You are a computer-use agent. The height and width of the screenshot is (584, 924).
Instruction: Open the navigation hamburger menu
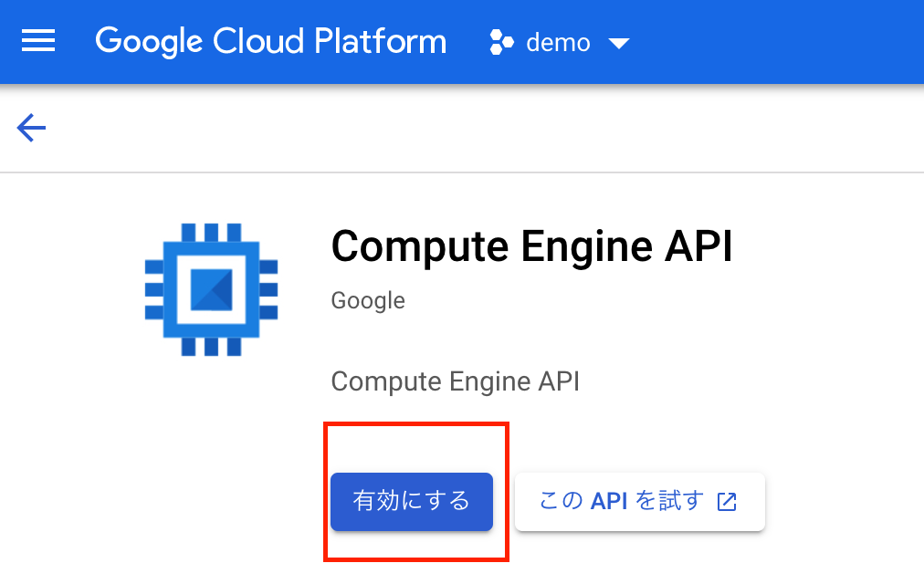(x=37, y=41)
